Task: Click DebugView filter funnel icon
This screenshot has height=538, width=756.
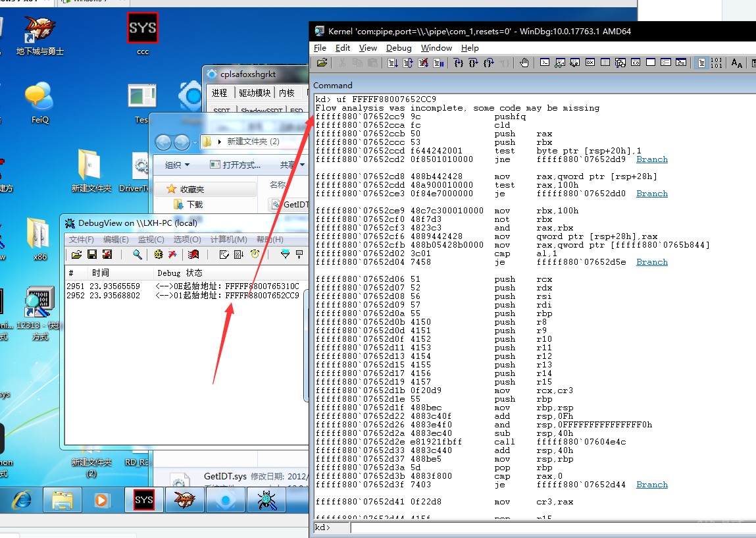Action: coord(286,254)
